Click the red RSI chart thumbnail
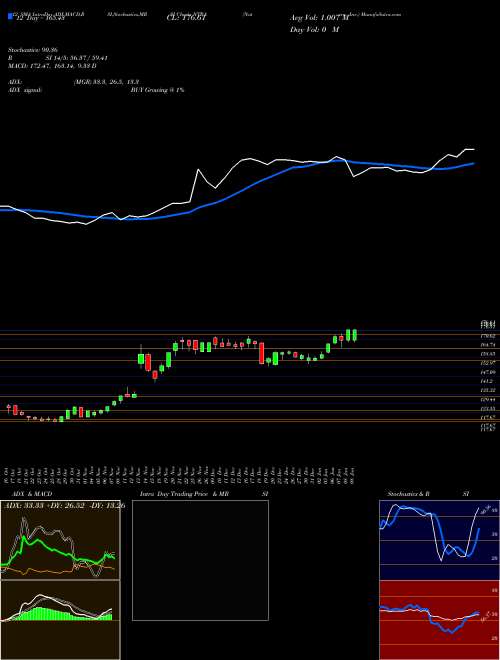Image resolution: width=500 pixels, height=660 pixels. (x=439, y=620)
